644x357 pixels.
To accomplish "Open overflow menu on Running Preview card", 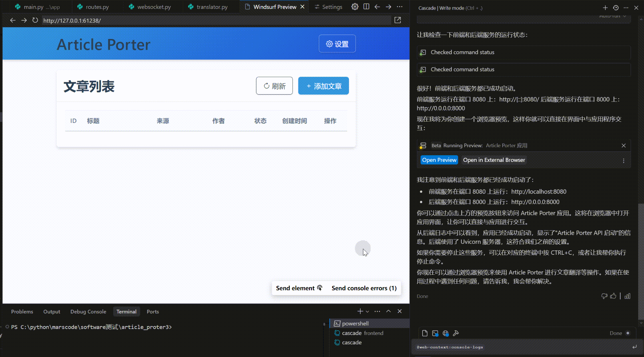I will pyautogui.click(x=624, y=161).
